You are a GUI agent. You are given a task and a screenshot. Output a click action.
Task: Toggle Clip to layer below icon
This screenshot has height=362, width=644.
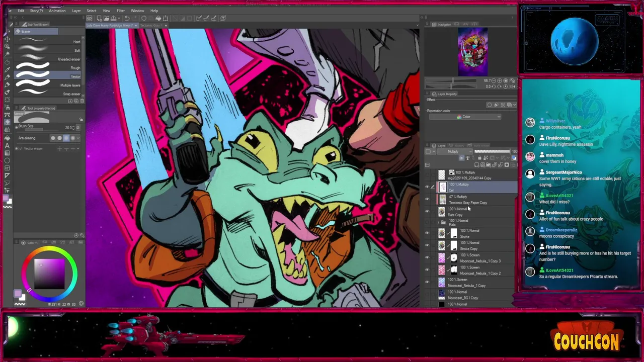[461, 158]
